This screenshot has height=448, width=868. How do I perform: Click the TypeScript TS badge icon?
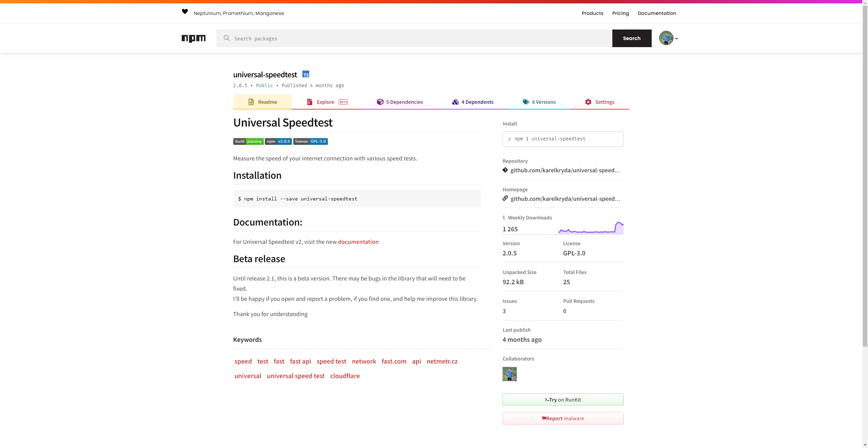pos(306,75)
